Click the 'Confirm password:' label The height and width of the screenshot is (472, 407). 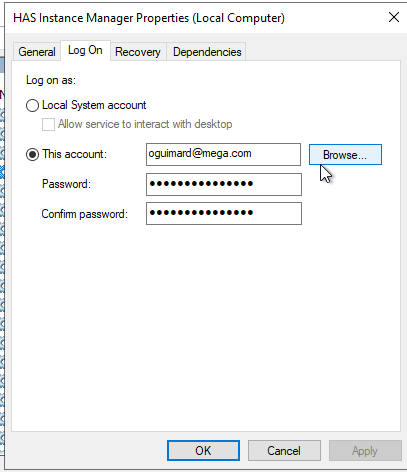tap(85, 214)
